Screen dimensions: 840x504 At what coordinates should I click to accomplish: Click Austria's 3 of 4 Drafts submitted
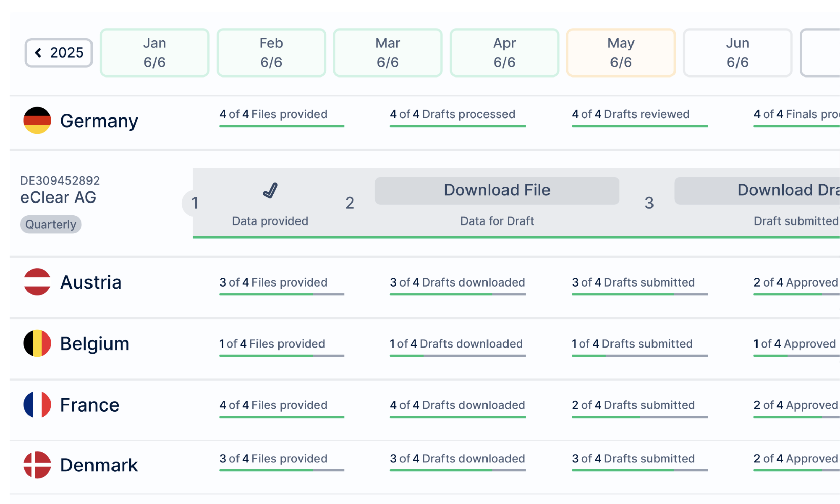coord(640,286)
